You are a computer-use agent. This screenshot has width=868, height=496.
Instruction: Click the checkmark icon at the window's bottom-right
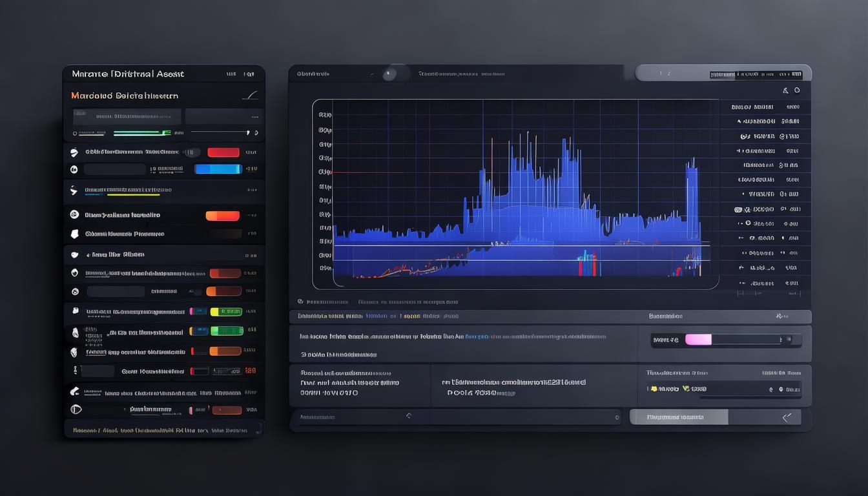787,417
